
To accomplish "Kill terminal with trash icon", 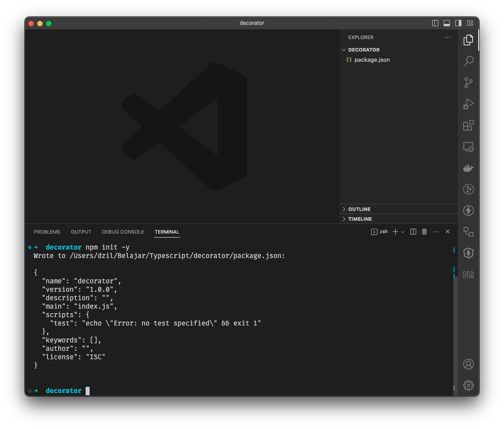I will click(x=424, y=232).
